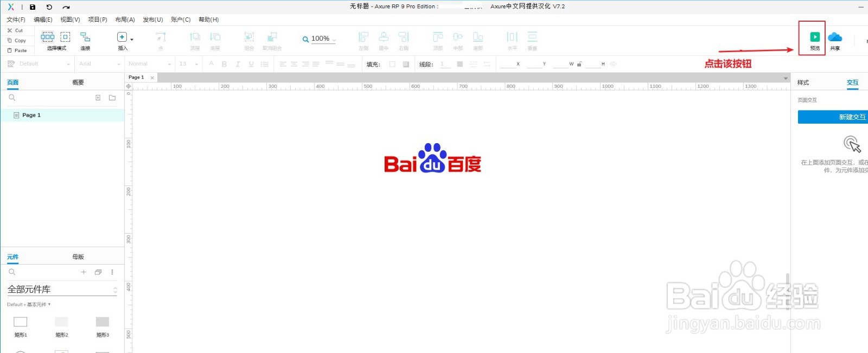Click the duplicate library icon in Libraries panel

click(x=98, y=272)
